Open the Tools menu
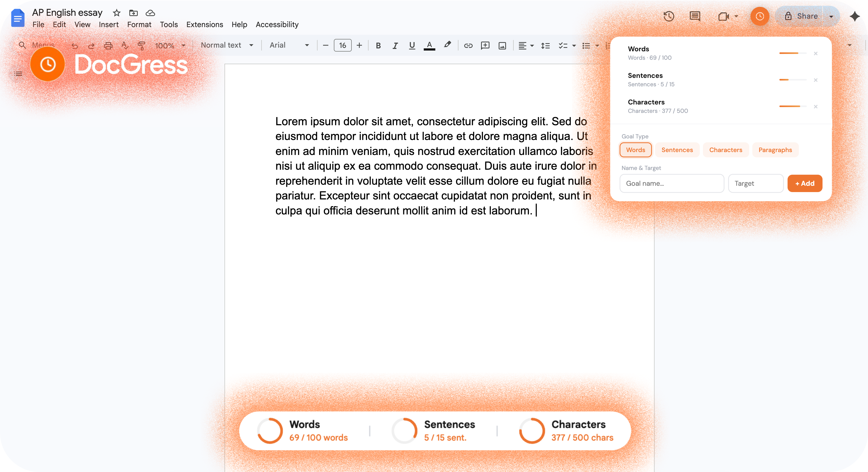Screen dimensions: 868x472 click(x=169, y=25)
